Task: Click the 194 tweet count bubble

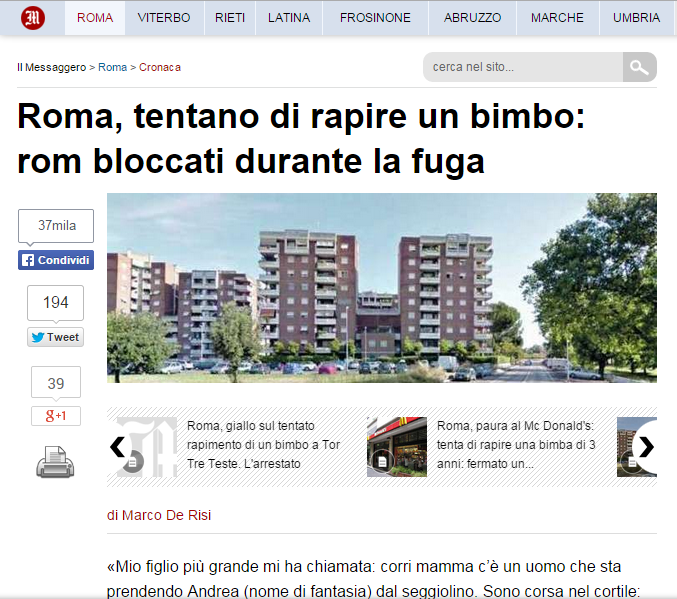Action: [x=56, y=302]
